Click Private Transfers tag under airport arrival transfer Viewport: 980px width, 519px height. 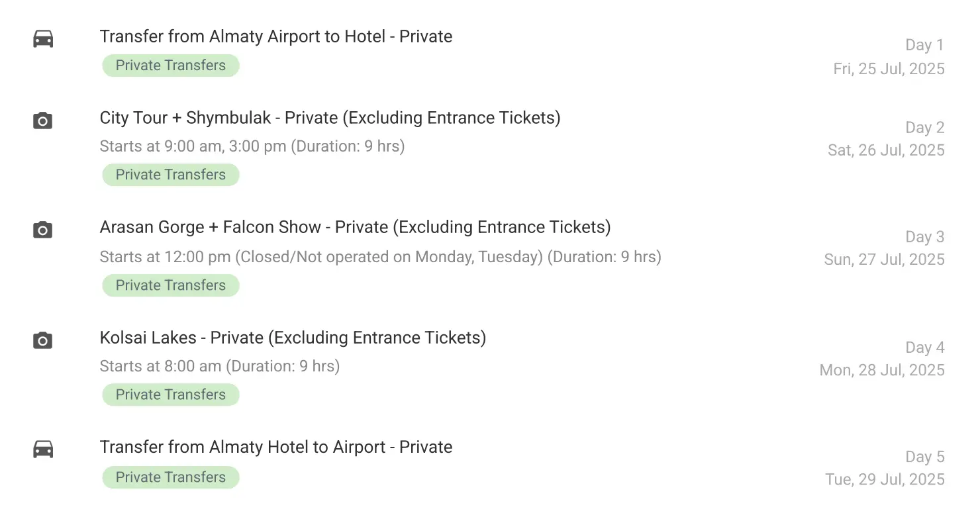(x=171, y=66)
